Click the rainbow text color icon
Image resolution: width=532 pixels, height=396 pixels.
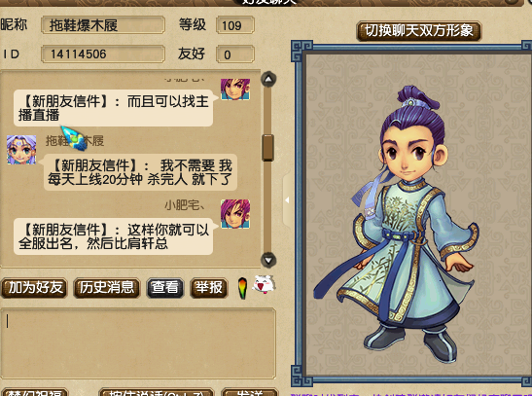coord(242,288)
